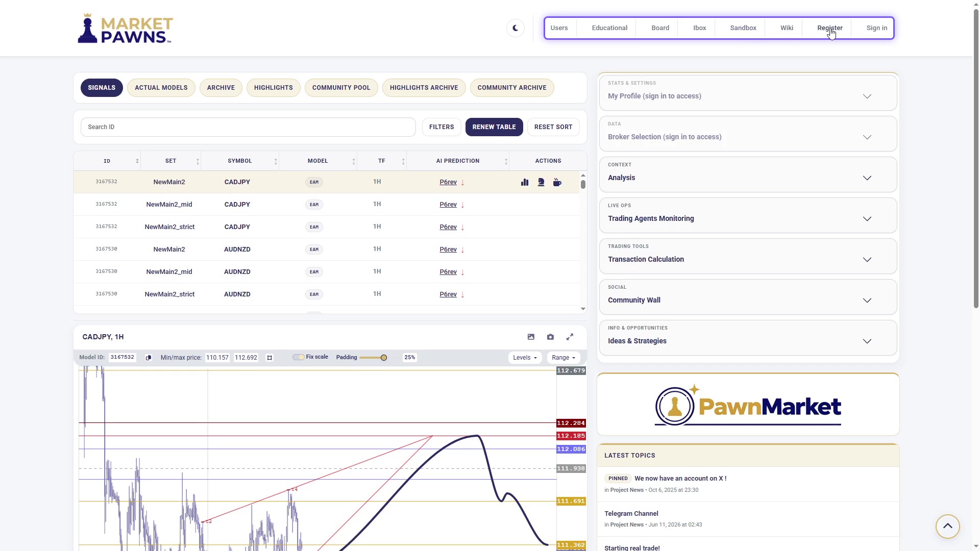Screen dimensions: 980x551
Task: Copy Model ID with copy icon
Action: pyautogui.click(x=149, y=358)
